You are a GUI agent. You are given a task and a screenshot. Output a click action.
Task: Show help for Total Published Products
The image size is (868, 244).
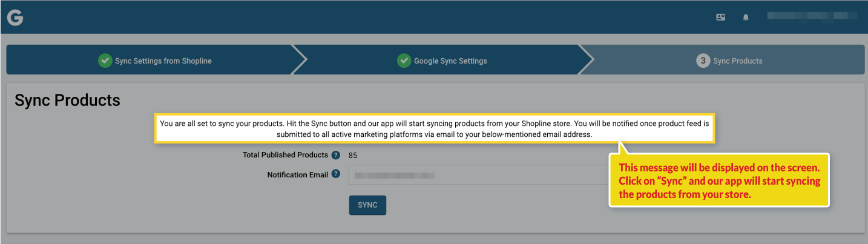tap(336, 155)
